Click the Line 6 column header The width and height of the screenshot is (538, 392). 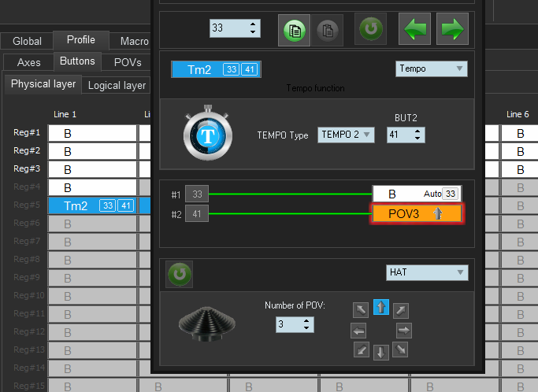518,114
